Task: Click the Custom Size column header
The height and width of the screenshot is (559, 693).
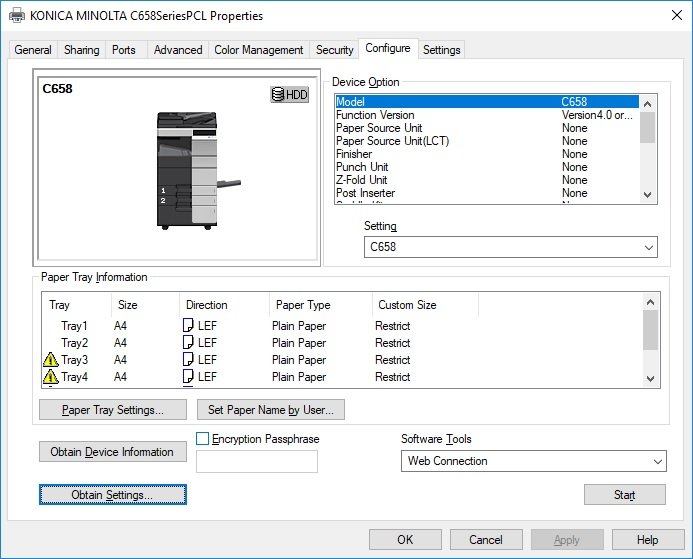Action: pos(425,305)
